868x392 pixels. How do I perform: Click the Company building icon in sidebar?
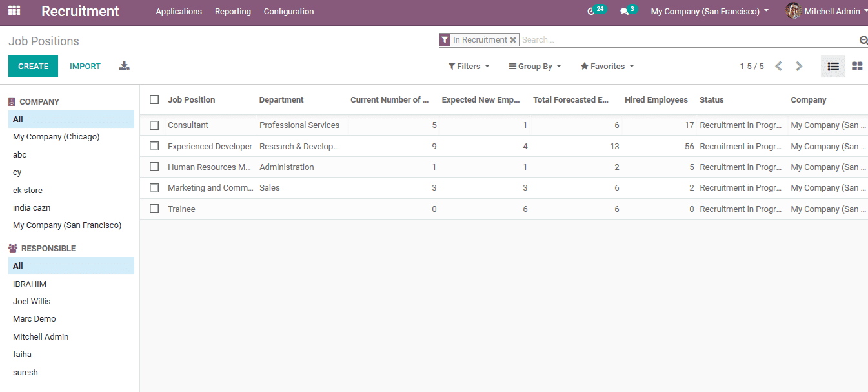12,102
